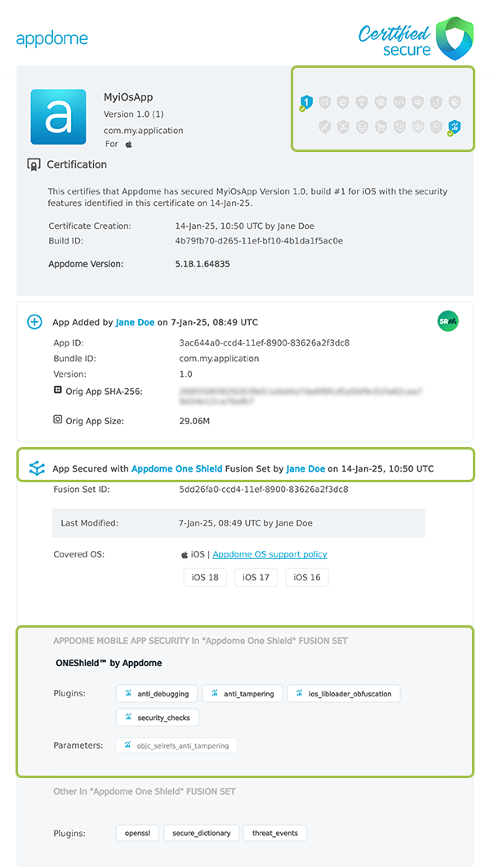Open the Appdome One Shield link
The height and width of the screenshot is (868, 490).
[x=176, y=469]
